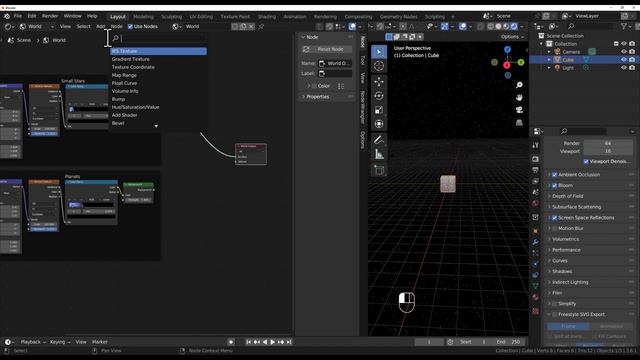Hide the Camera object in outliner
Screen dimensions: 640x360
624,52
